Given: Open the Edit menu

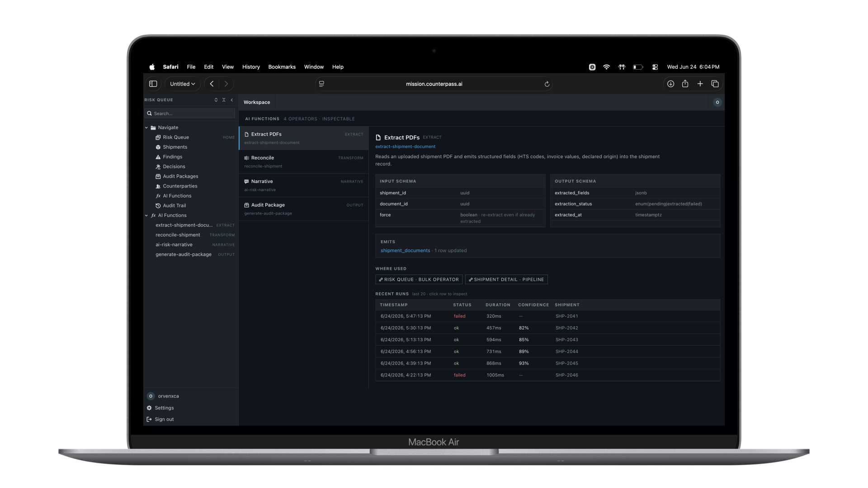Looking at the screenshot, I should (208, 67).
